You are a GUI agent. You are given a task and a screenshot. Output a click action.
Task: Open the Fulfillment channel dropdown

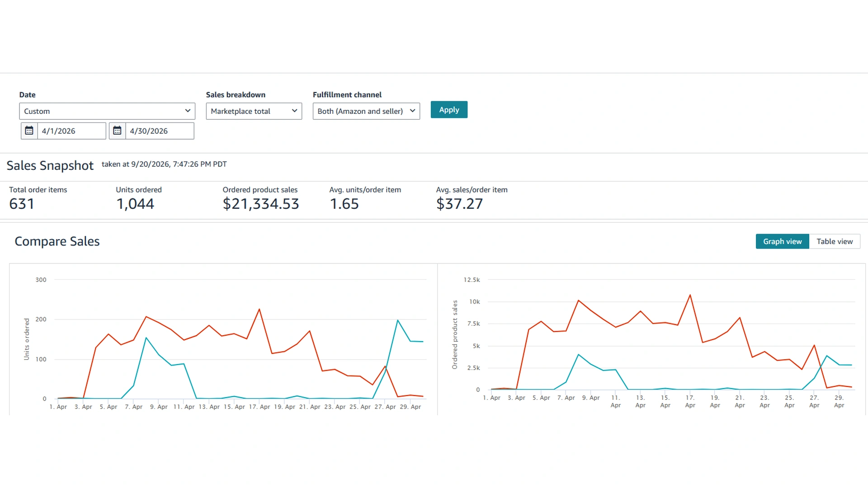(x=366, y=111)
